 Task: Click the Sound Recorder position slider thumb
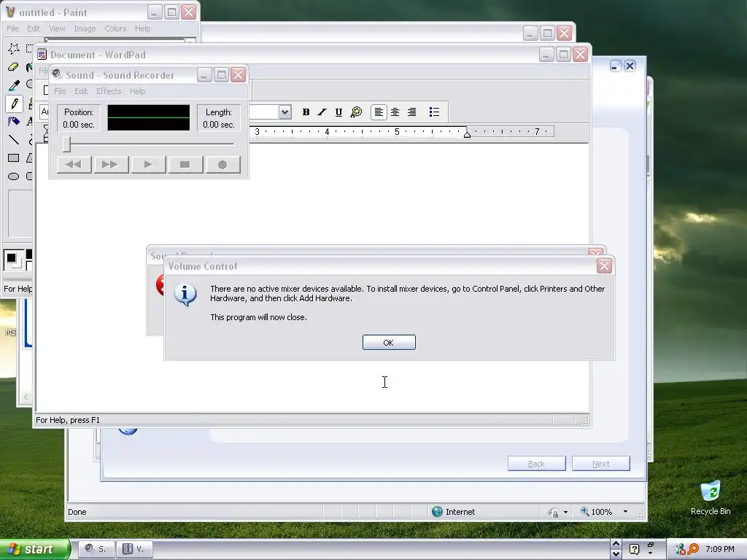pos(66,144)
